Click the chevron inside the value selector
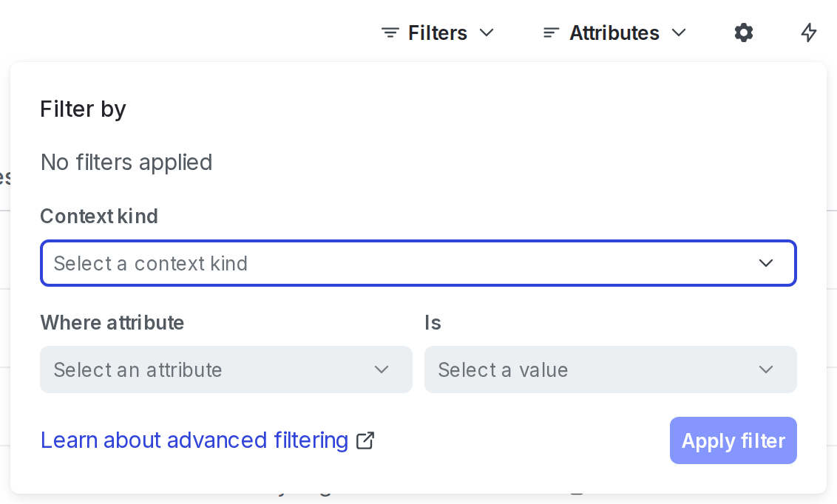The width and height of the screenshot is (837, 504). [766, 370]
